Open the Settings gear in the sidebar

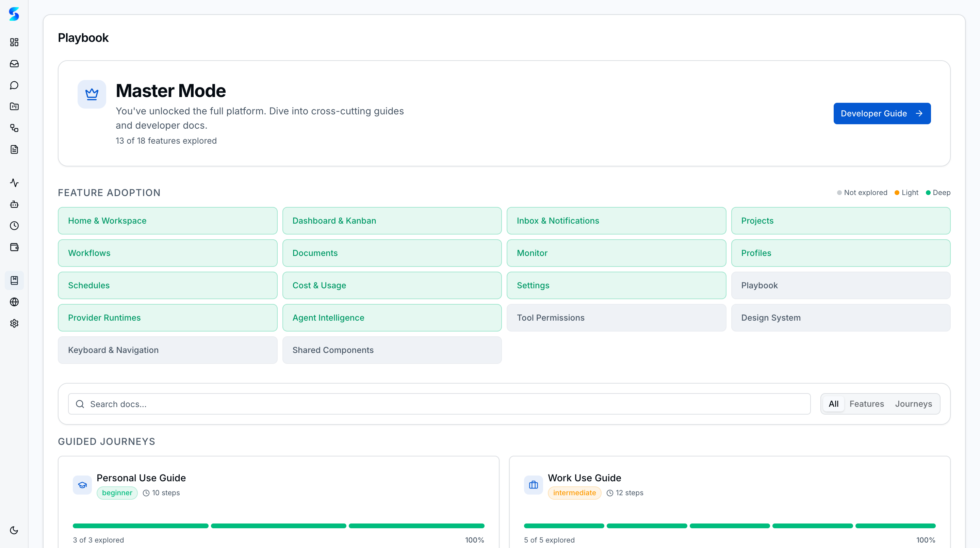pyautogui.click(x=14, y=323)
